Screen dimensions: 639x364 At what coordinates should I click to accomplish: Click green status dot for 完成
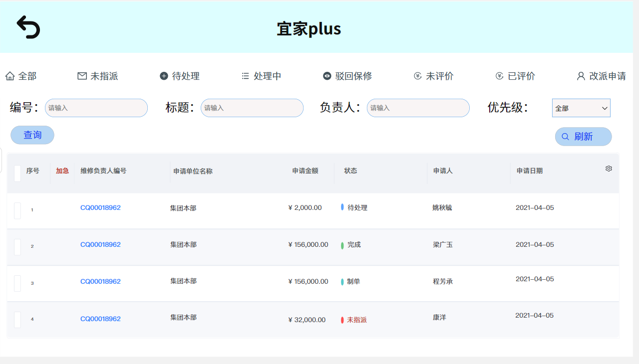[x=342, y=245]
